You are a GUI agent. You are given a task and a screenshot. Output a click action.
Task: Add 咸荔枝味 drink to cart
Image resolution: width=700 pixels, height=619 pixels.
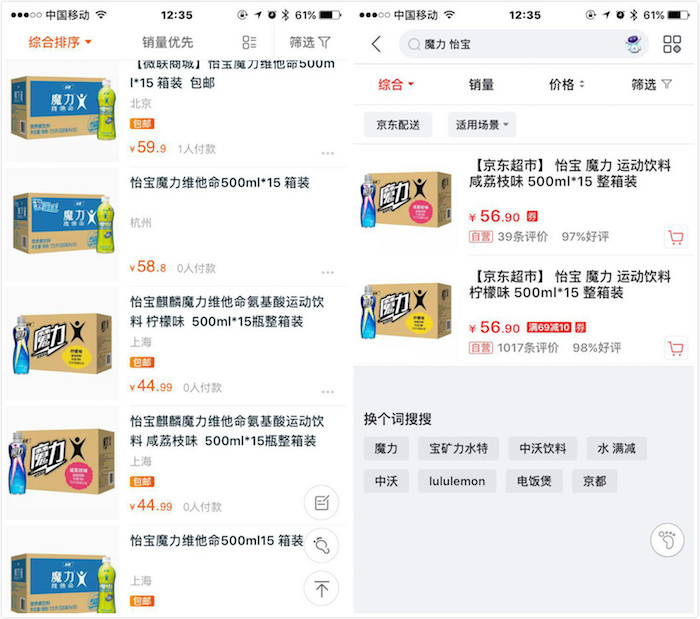click(676, 238)
